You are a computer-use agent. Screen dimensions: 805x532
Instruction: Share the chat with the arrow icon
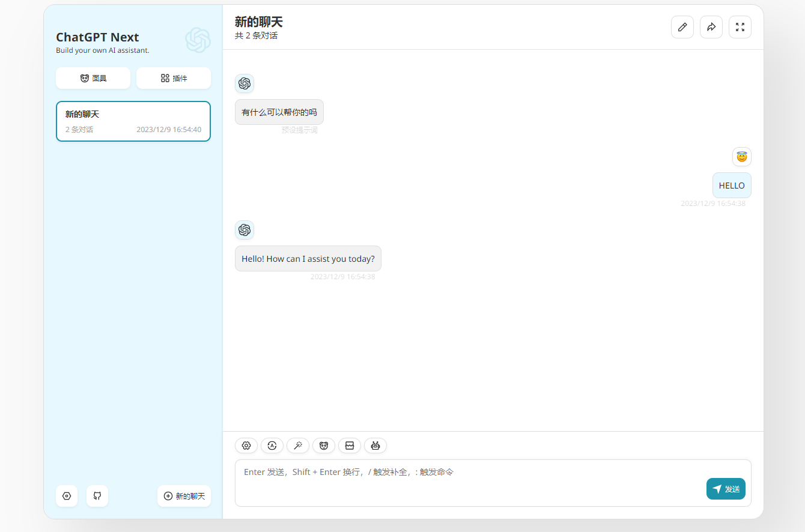[x=711, y=27]
